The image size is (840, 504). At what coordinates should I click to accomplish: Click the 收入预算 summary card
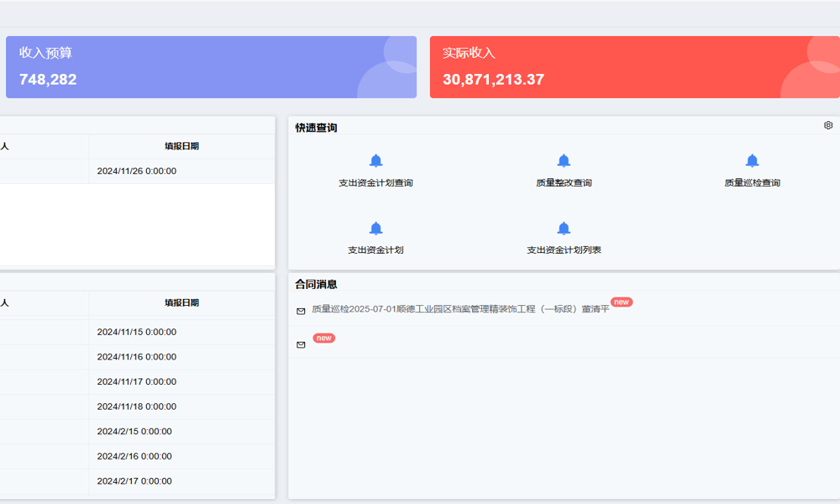tap(211, 67)
